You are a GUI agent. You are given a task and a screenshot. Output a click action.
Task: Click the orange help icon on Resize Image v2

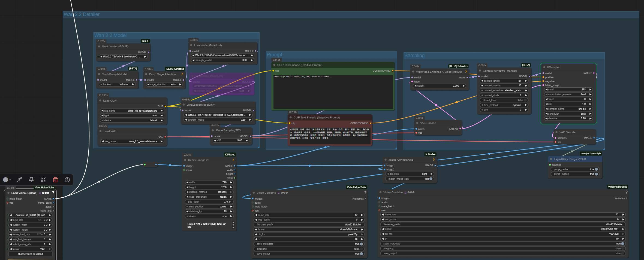click(233, 160)
